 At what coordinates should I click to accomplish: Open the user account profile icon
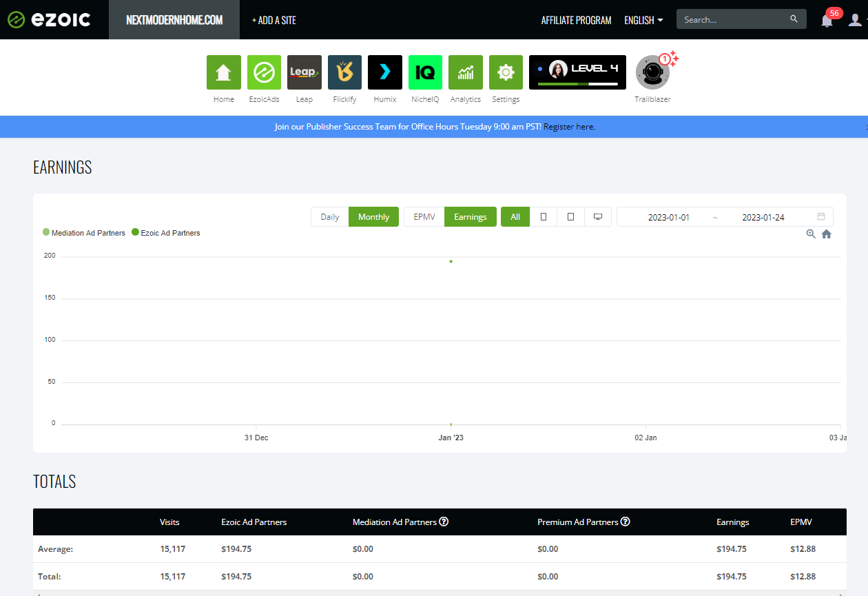[x=855, y=20]
